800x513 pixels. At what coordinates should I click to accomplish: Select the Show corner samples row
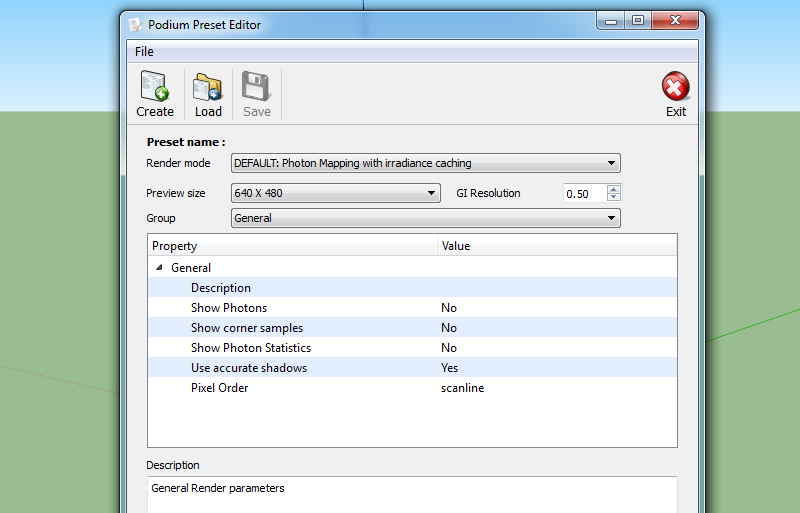(412, 328)
